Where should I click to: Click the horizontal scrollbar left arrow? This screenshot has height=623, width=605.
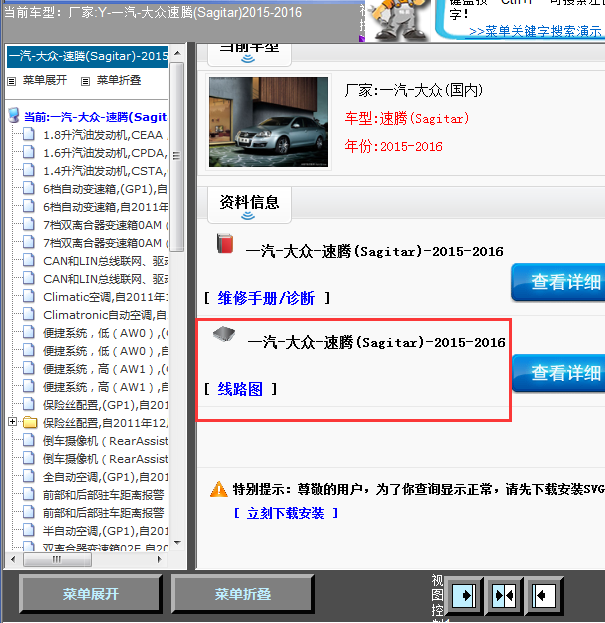coord(13,559)
